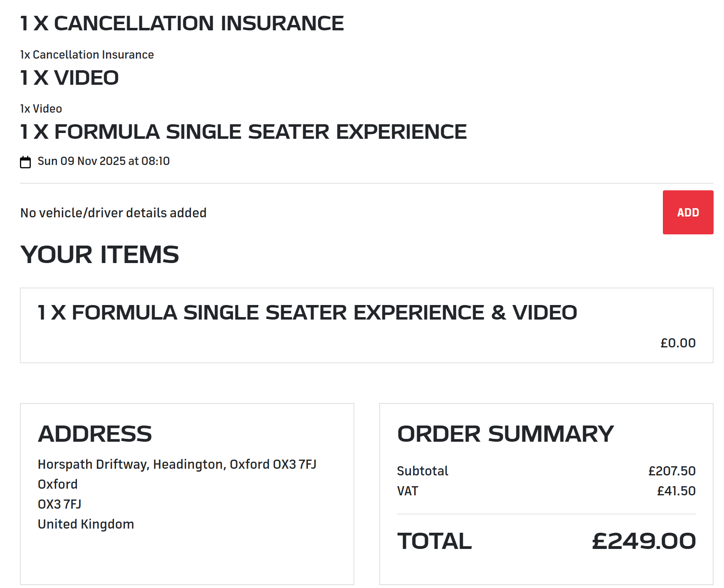
Task: Click the calendar icon beside the date
Action: pos(25,162)
